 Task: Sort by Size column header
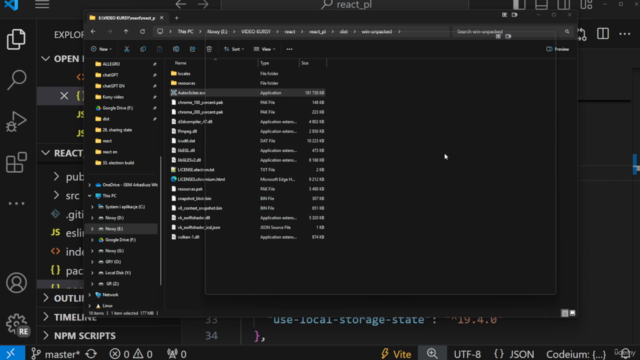(x=305, y=63)
